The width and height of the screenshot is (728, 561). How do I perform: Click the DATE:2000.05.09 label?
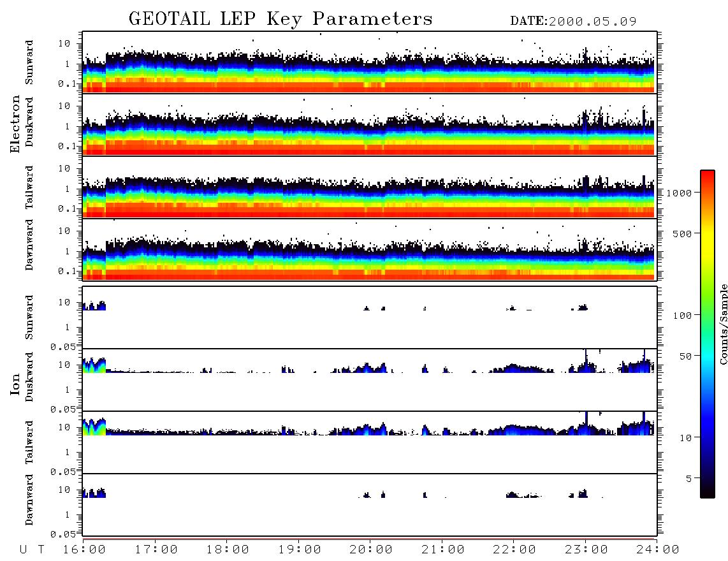coord(573,22)
